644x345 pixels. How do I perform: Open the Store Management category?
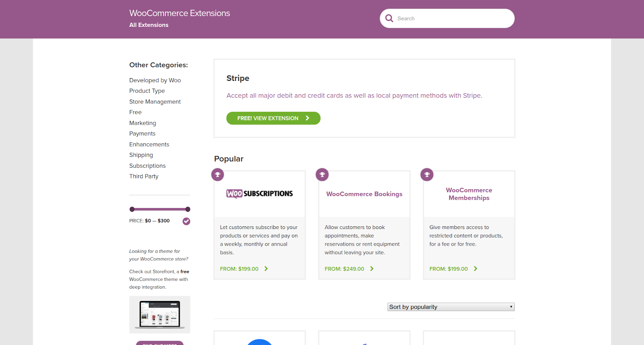pos(155,102)
